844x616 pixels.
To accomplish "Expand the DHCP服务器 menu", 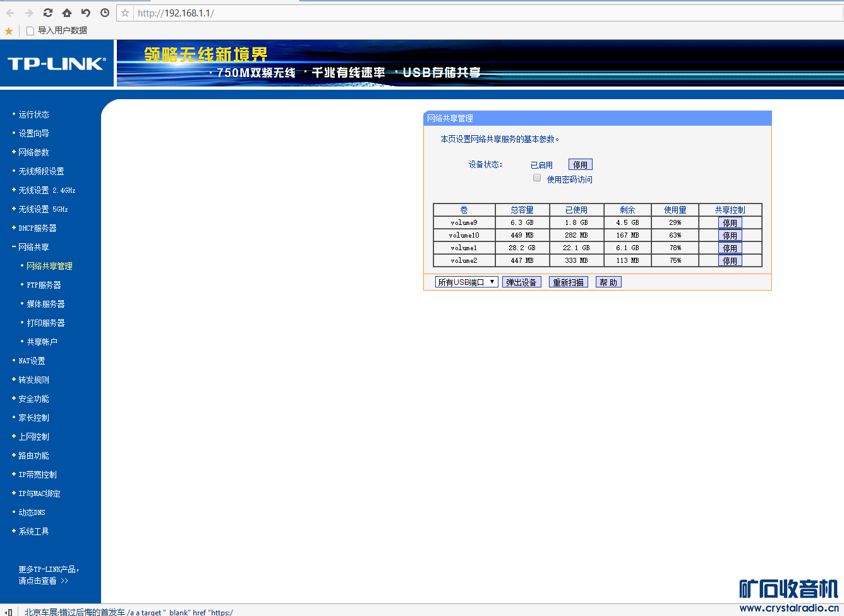I will (37, 228).
